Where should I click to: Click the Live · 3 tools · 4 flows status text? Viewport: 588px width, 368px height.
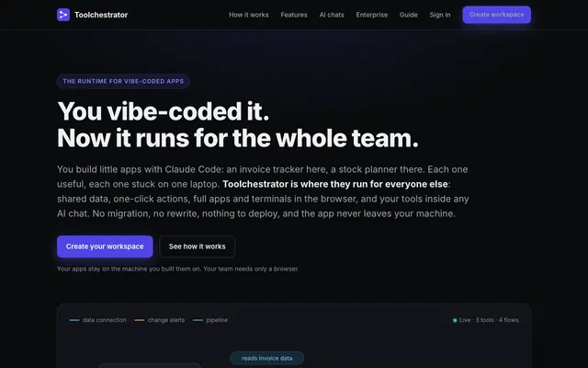(489, 320)
